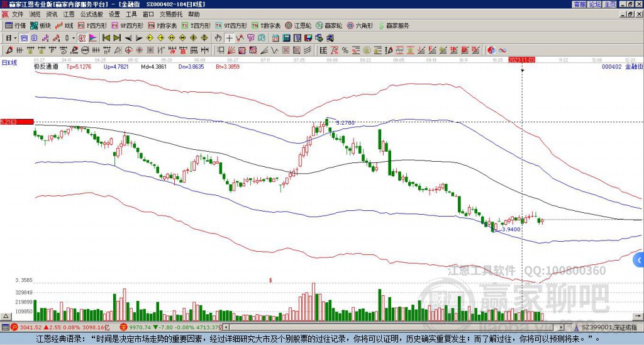644x345 pixels.
Task: Select the percent % retracement tool
Action: (345, 50)
